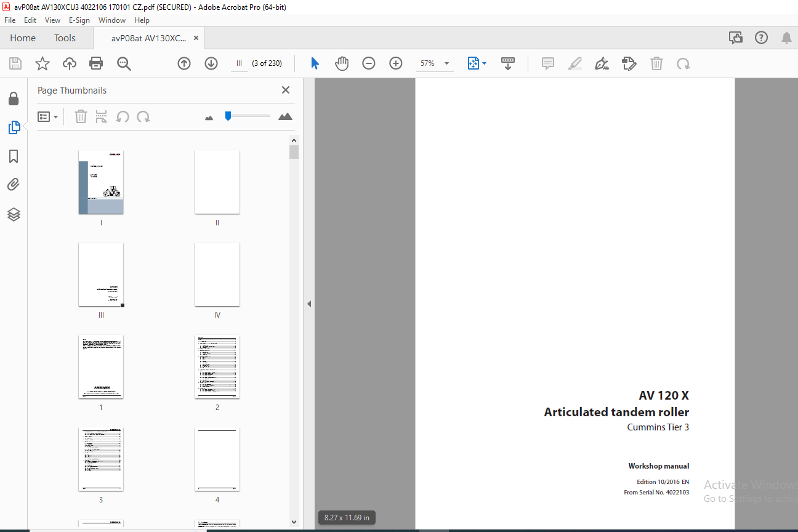Select the page 4 thumbnail
Image resolution: width=798 pixels, height=532 pixels.
pyautogui.click(x=217, y=459)
